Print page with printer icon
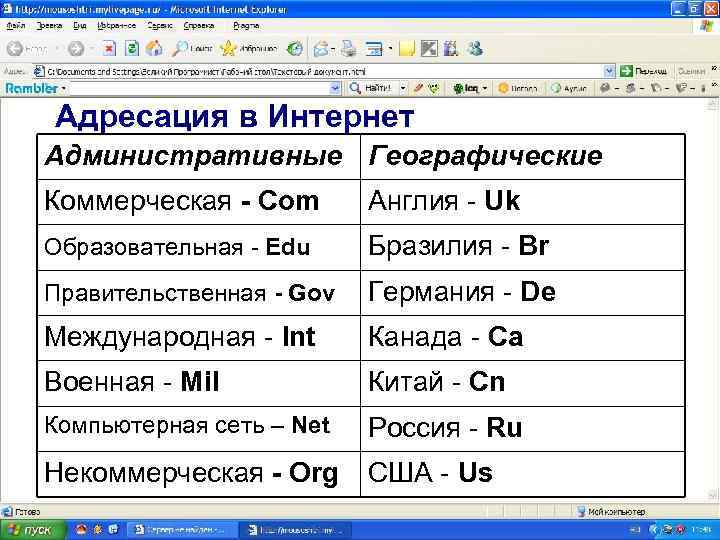Screen dimensions: 720x540 (x=349, y=48)
